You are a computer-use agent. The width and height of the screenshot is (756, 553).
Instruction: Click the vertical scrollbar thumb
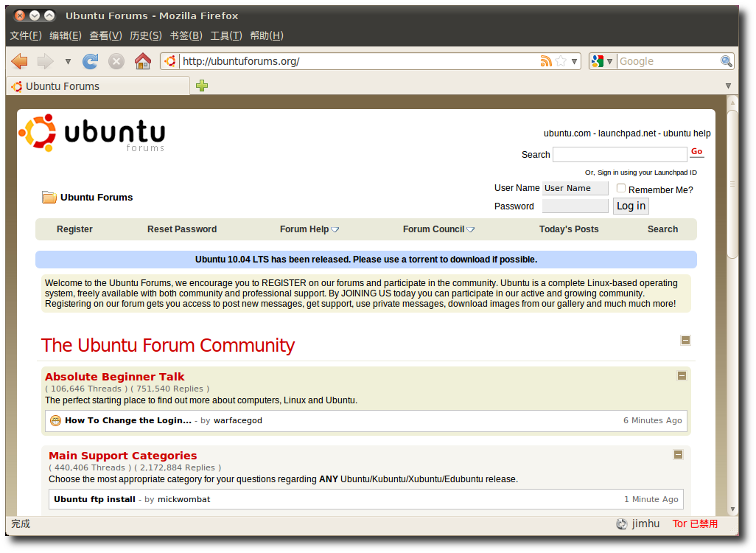732,184
